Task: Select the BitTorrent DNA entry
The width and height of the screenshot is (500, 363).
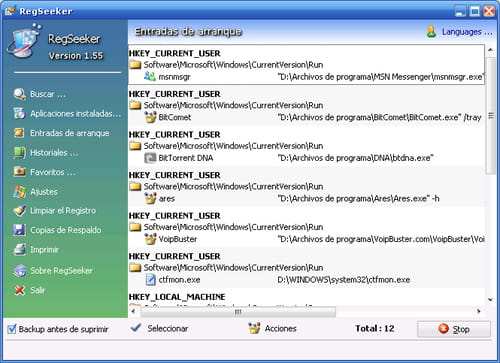Action: click(x=306, y=158)
